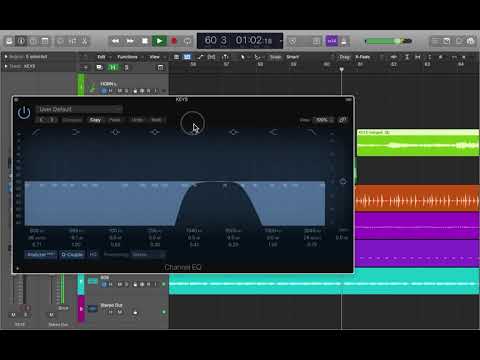The image size is (480, 360).
Task: Click the Redo button in Channel EQ
Action: (x=156, y=120)
